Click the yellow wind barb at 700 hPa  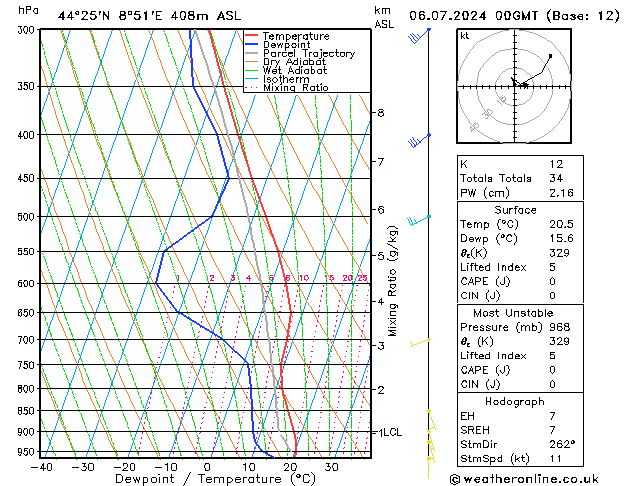[x=420, y=342]
